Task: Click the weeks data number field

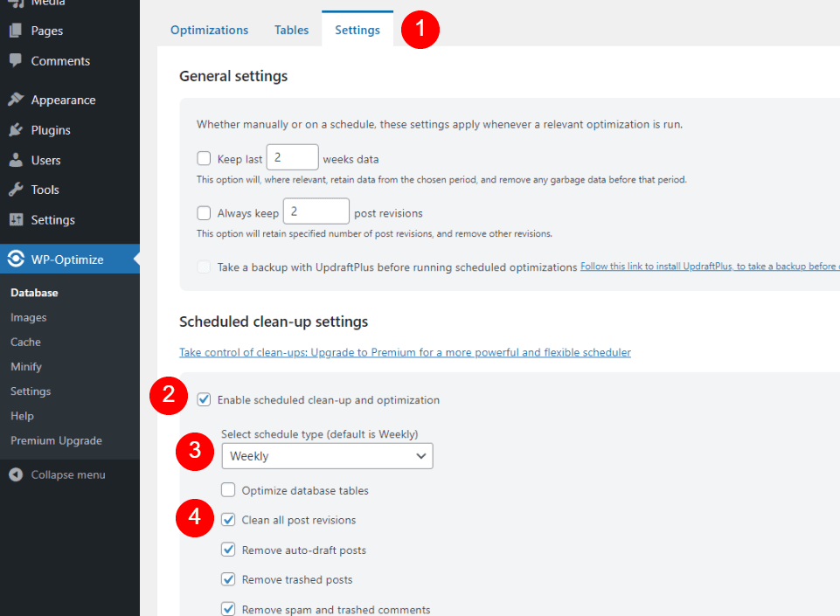Action: point(292,158)
